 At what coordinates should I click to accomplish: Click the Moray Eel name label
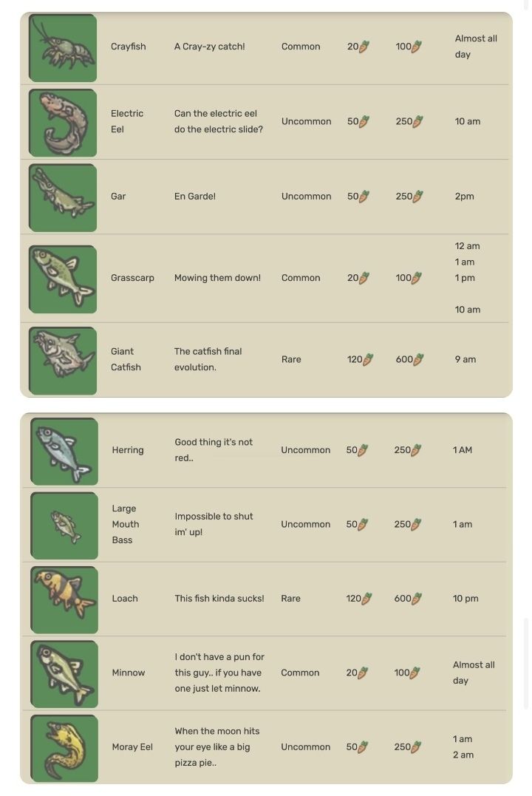[132, 746]
